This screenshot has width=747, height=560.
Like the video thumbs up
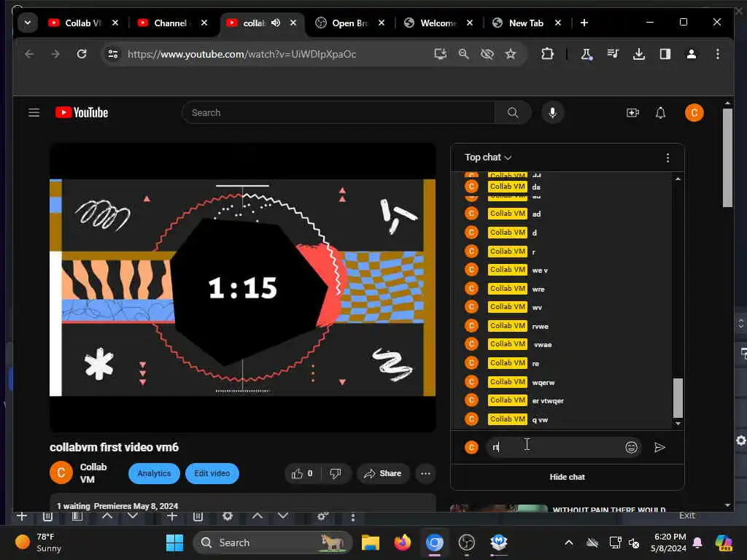coord(303,473)
